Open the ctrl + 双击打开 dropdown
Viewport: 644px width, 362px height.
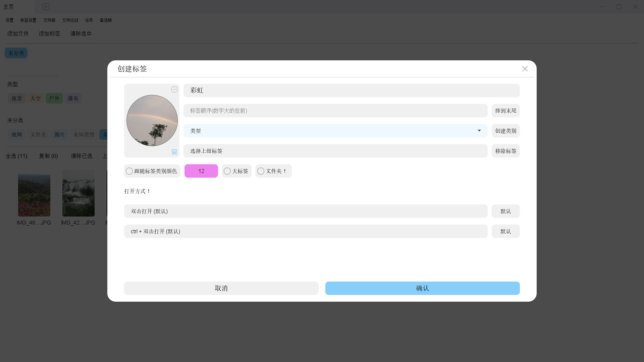[305, 231]
